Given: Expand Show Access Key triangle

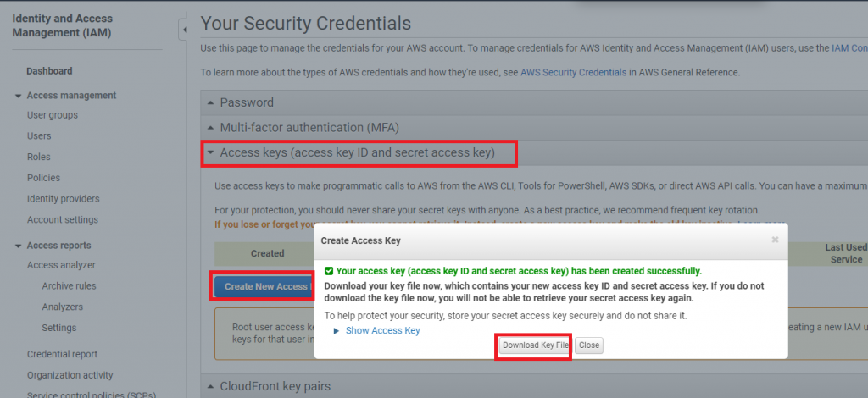Looking at the screenshot, I should [x=337, y=331].
